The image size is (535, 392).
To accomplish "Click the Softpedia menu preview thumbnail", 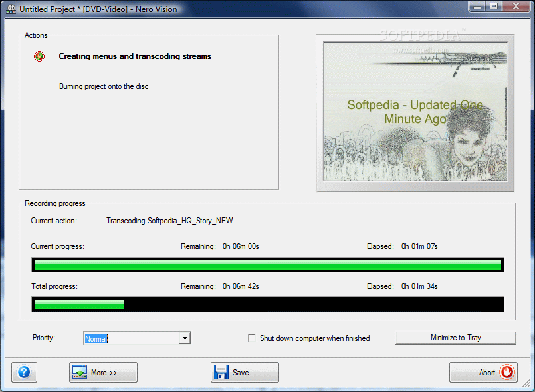I will click(x=414, y=113).
